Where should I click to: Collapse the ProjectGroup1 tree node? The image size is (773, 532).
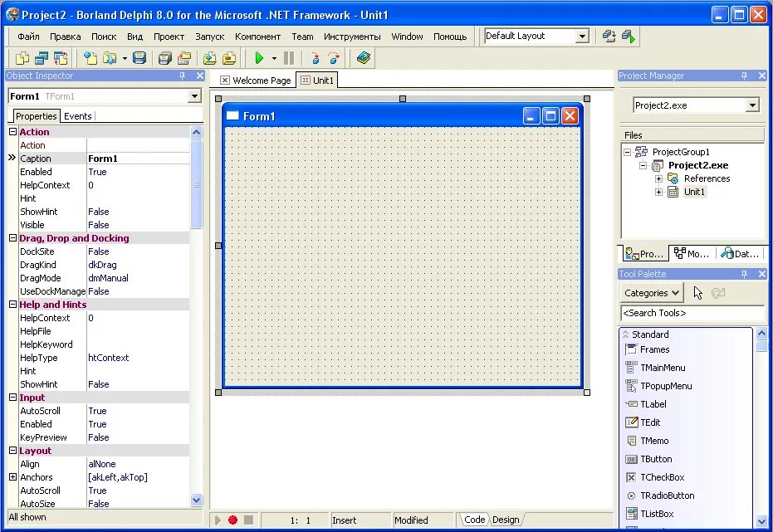click(x=627, y=152)
